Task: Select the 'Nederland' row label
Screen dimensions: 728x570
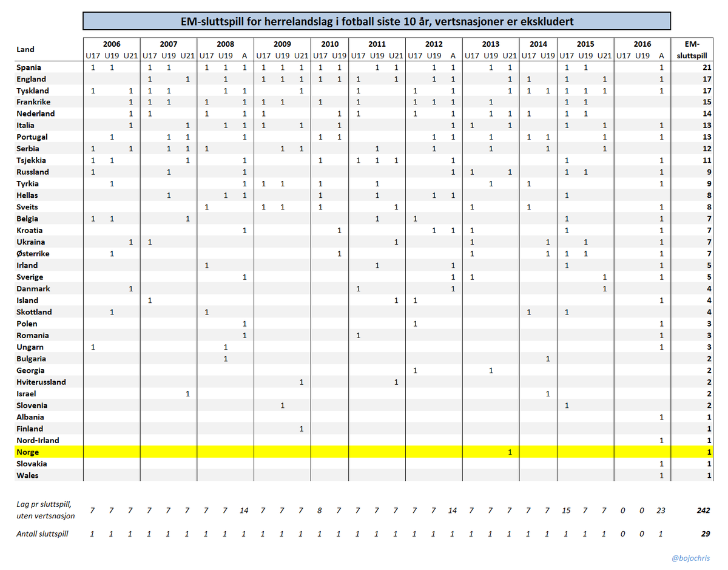Action: click(x=35, y=114)
